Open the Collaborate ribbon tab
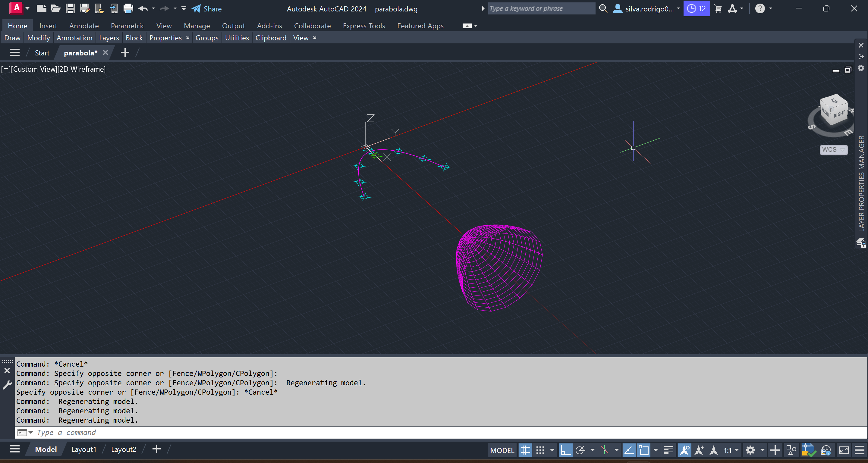Viewport: 868px width, 463px height. coord(312,26)
